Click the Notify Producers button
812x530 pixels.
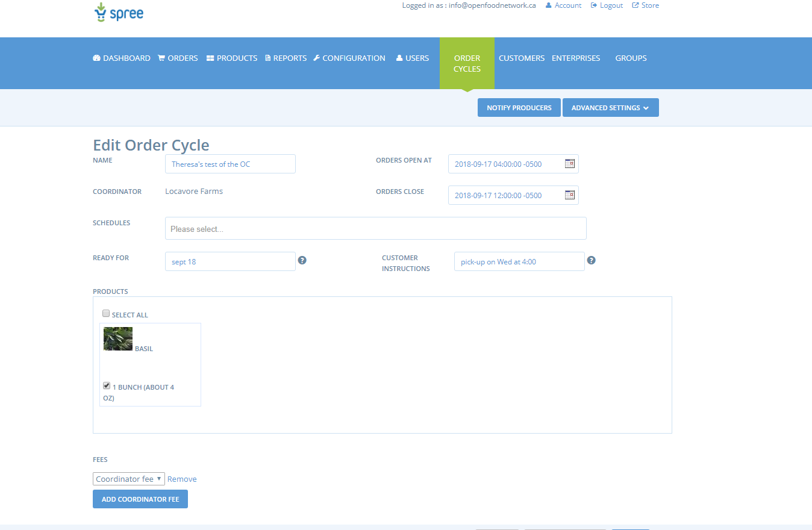pos(519,107)
